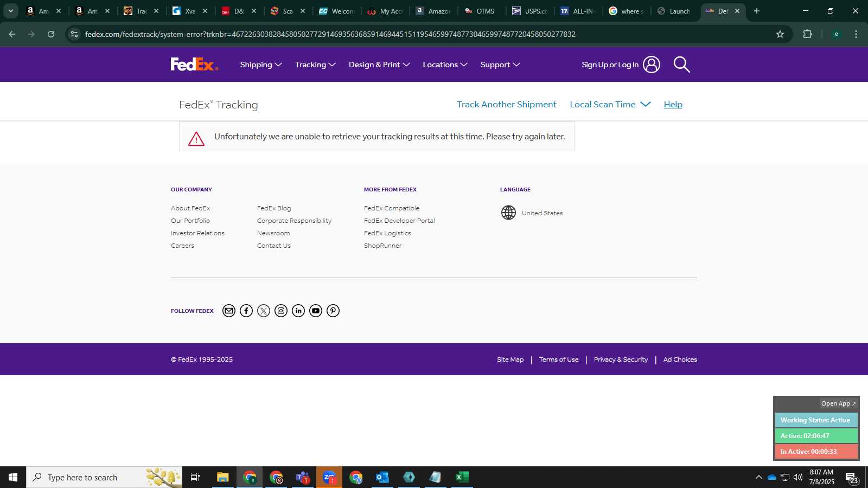View site information icon in address bar

click(74, 34)
